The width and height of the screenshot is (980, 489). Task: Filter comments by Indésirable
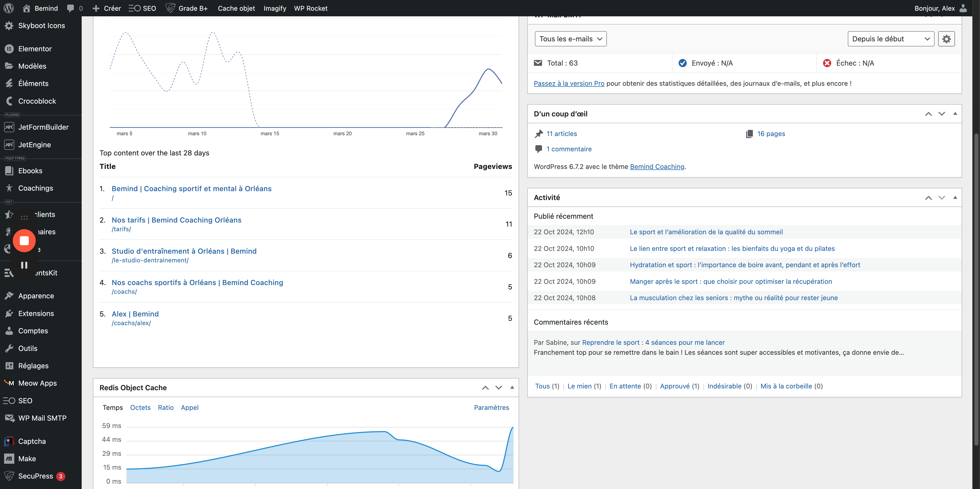pos(724,386)
